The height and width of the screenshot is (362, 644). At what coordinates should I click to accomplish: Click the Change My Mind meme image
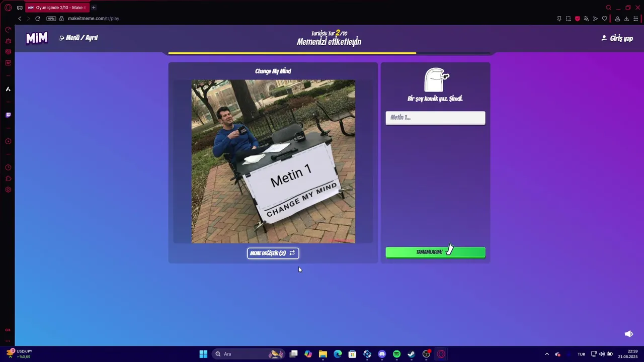pyautogui.click(x=273, y=161)
